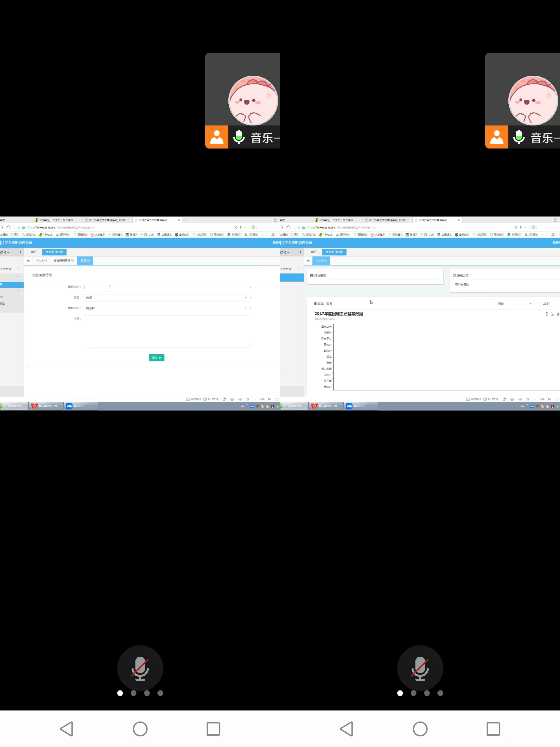Close the 评语模板管理 tab via its x icon

click(x=73, y=260)
